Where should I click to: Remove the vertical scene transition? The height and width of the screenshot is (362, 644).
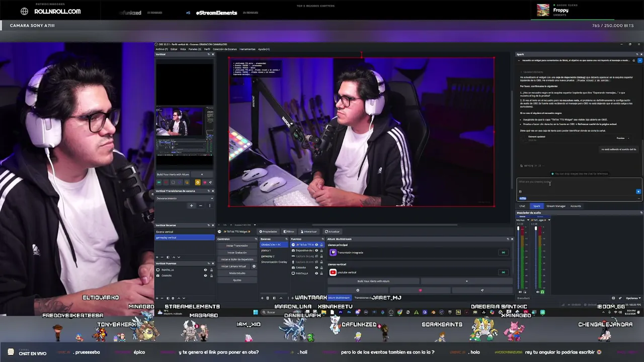tap(200, 205)
